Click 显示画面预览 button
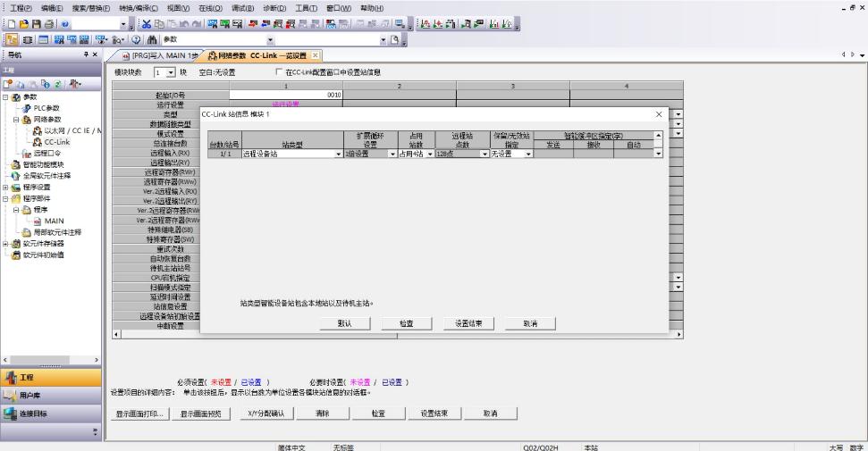The height and width of the screenshot is (451, 868). tap(200, 413)
